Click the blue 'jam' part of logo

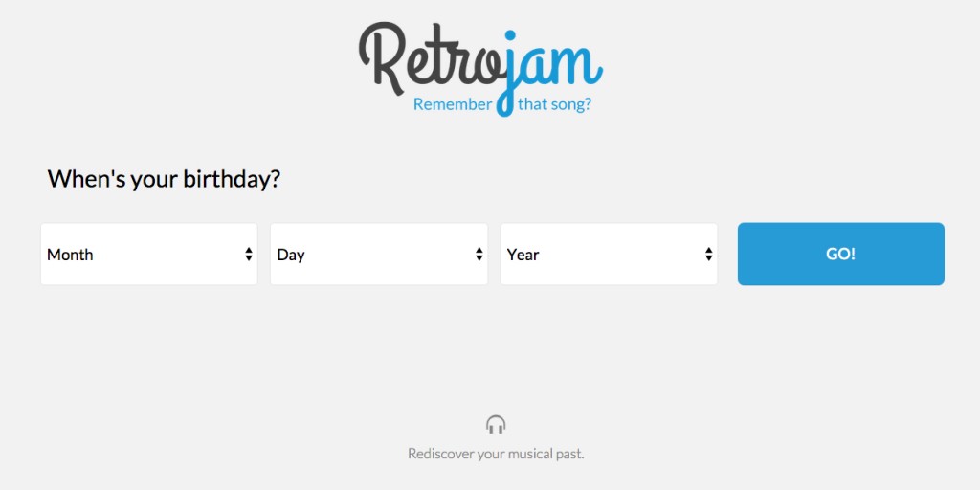coord(555,67)
